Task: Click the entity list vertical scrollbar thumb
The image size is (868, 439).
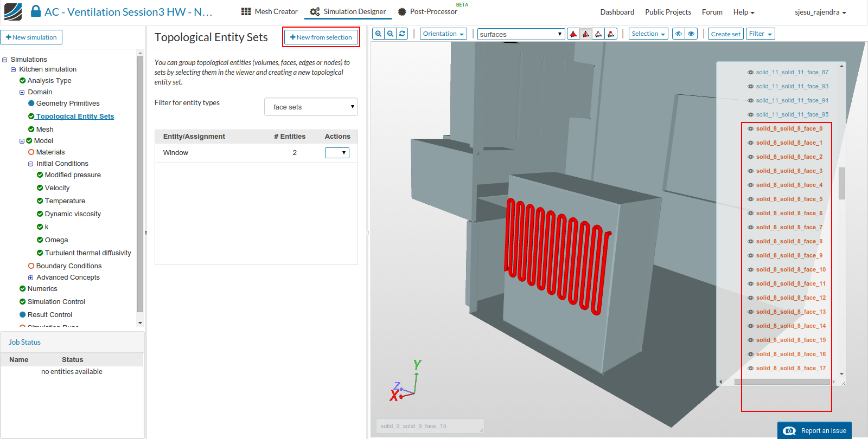Action: coord(841,183)
